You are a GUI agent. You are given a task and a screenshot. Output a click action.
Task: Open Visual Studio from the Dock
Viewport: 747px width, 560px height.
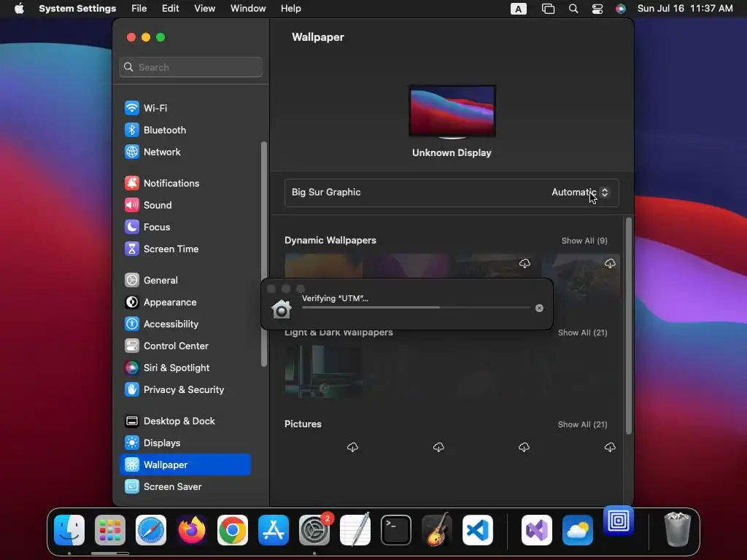[537, 530]
